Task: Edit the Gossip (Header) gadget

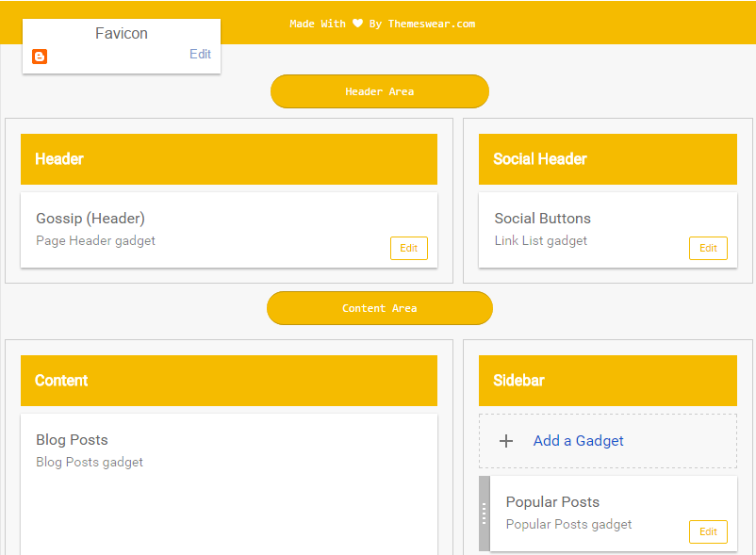Action: pyautogui.click(x=408, y=248)
